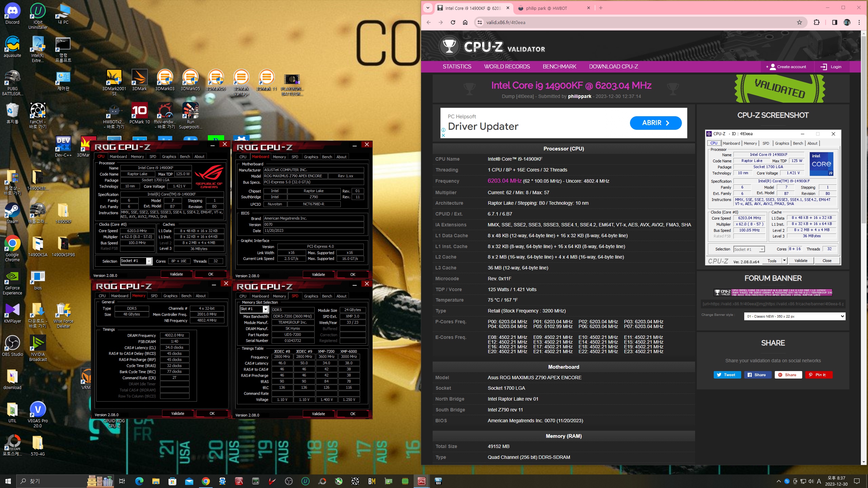The height and width of the screenshot is (488, 868).
Task: Open Run Superposition desktop shortcut
Action: pyautogui.click(x=191, y=116)
